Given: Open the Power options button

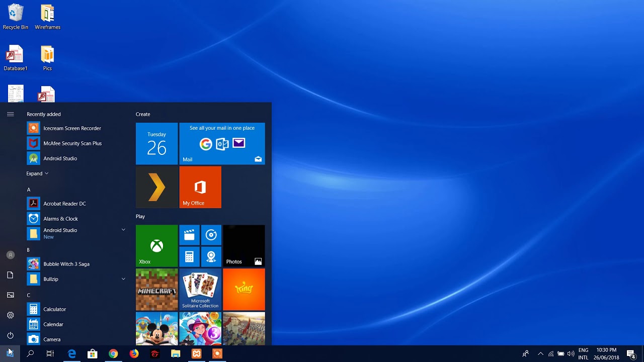Looking at the screenshot, I should pyautogui.click(x=10, y=335).
